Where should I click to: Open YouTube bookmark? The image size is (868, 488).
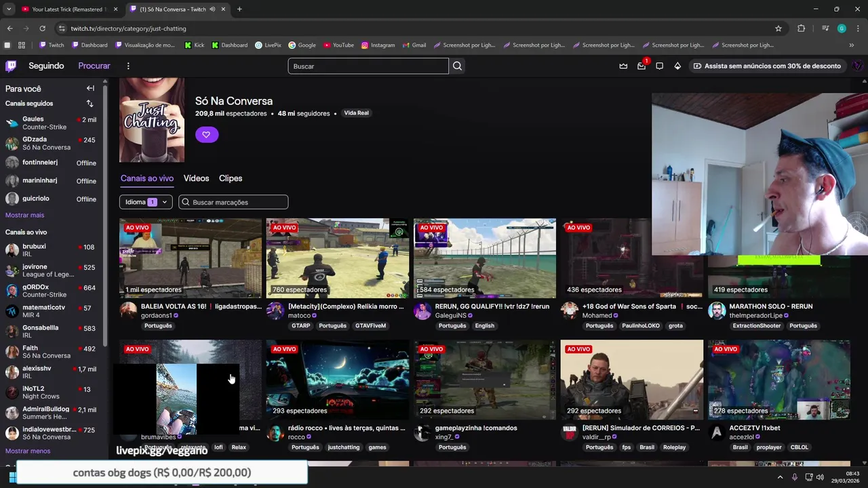click(x=338, y=45)
